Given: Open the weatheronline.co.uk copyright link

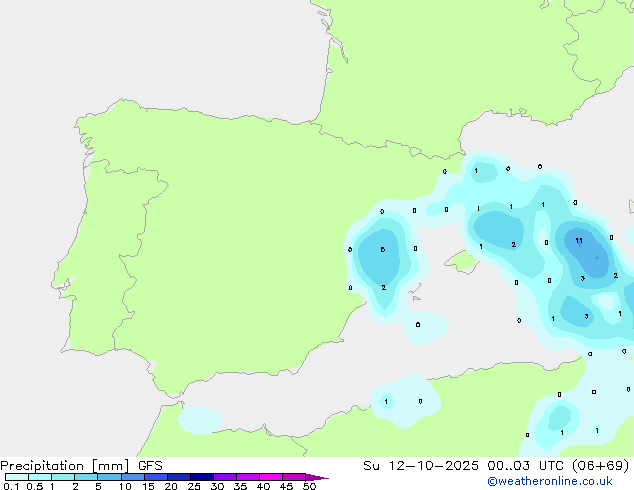Looking at the screenshot, I should pos(549,481).
